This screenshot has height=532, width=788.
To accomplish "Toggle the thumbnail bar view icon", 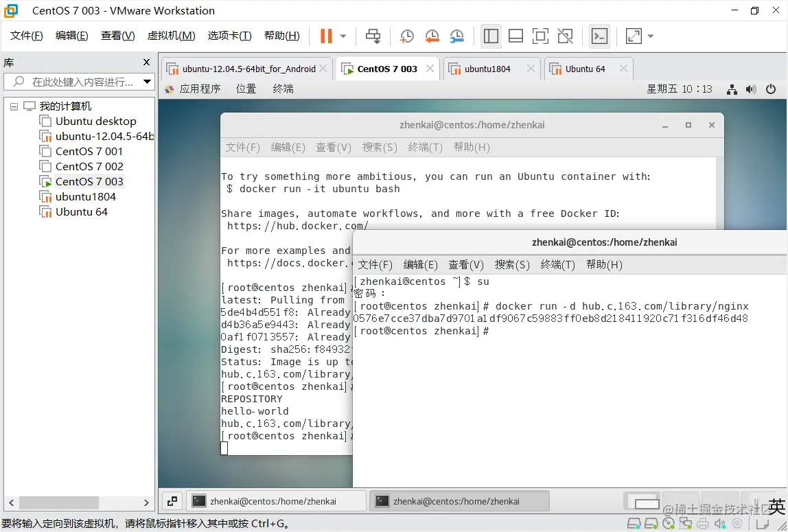I will point(515,36).
